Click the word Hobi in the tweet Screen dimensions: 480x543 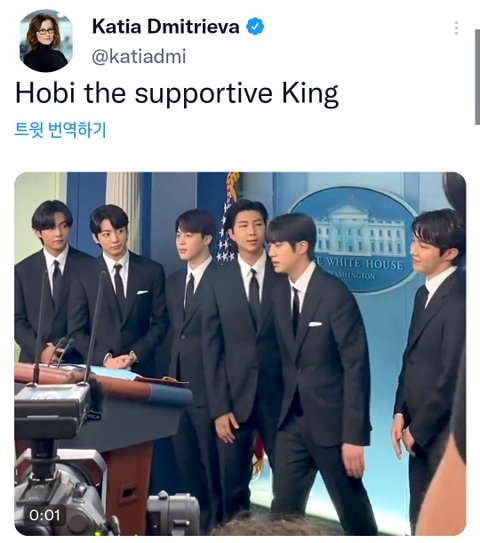45,92
